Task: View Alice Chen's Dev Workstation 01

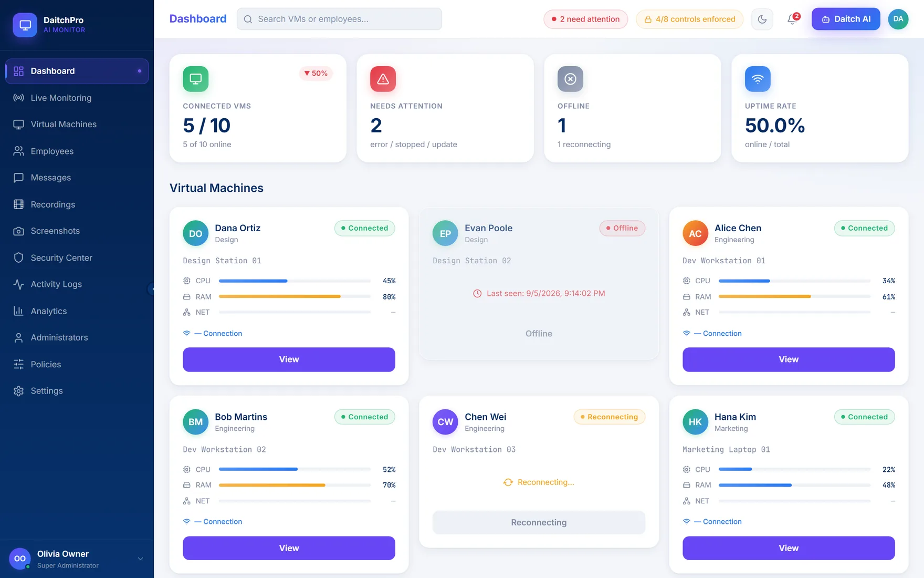Action: (x=789, y=359)
